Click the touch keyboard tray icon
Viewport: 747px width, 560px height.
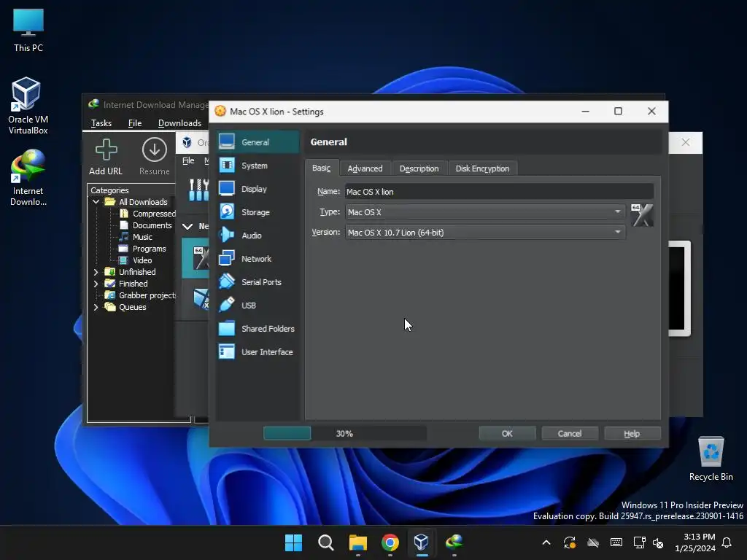616,542
